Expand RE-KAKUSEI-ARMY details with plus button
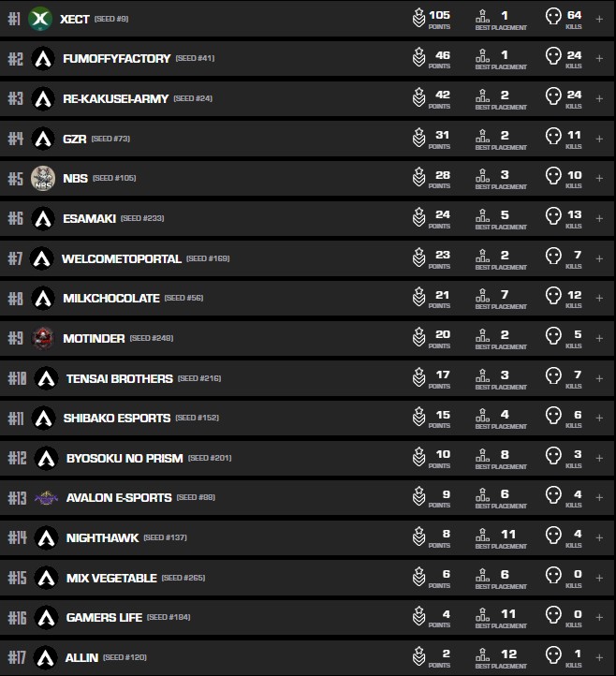Screen dimensions: 616x676 click(x=599, y=98)
